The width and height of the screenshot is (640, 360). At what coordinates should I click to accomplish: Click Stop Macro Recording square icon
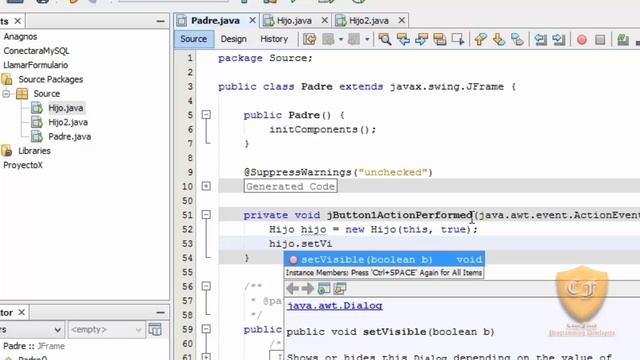pos(600,40)
